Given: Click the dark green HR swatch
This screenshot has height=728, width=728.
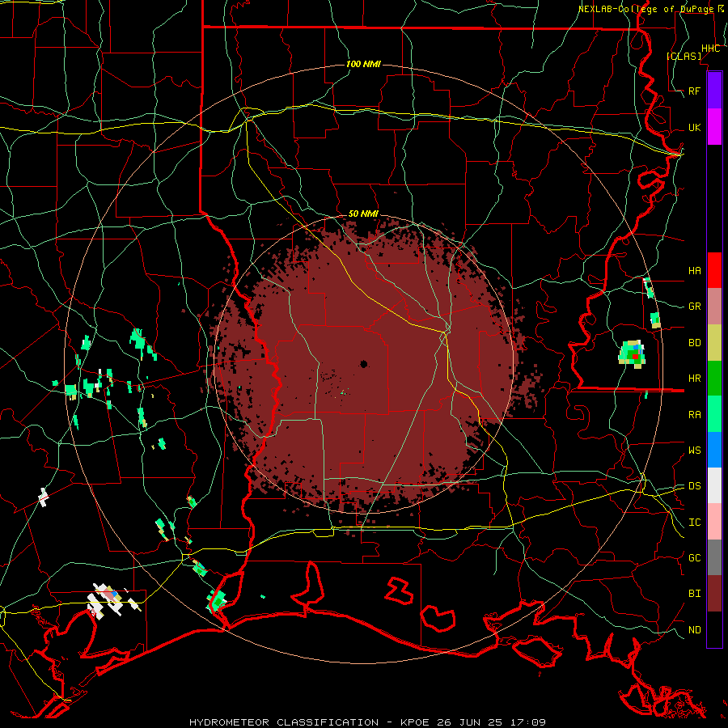Looking at the screenshot, I should tap(714, 379).
